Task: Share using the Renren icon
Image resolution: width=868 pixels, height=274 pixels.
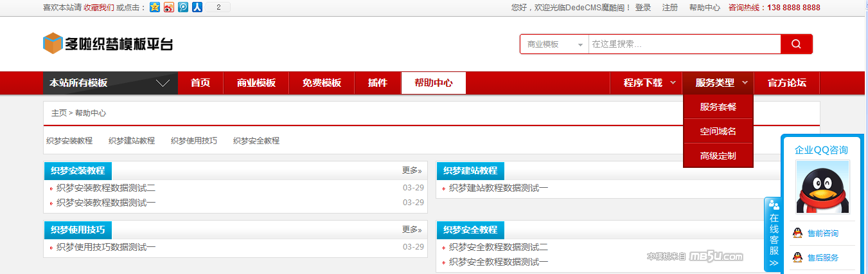Action: [197, 8]
